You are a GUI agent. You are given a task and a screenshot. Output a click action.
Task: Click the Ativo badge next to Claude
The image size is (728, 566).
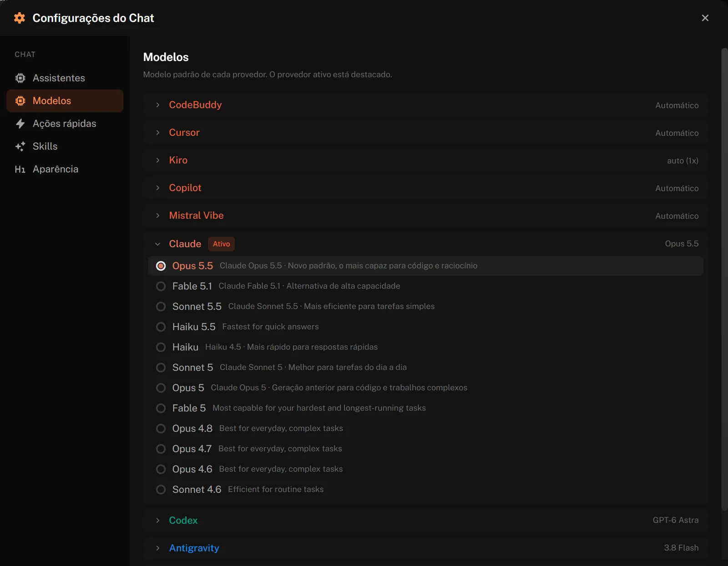(x=222, y=244)
